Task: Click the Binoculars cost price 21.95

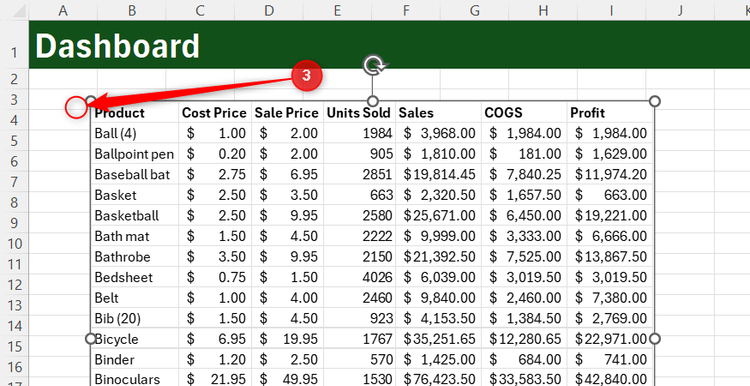Action: [228, 380]
